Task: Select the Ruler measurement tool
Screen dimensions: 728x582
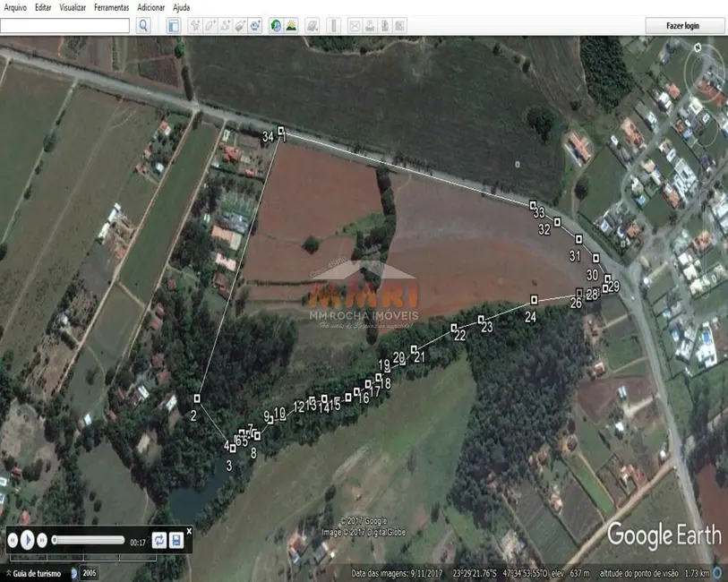Action: point(334,25)
